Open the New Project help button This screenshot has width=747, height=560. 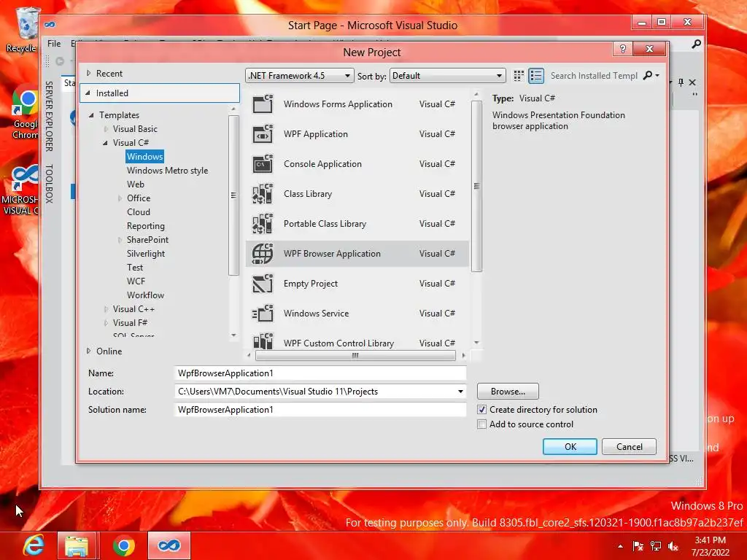(623, 49)
